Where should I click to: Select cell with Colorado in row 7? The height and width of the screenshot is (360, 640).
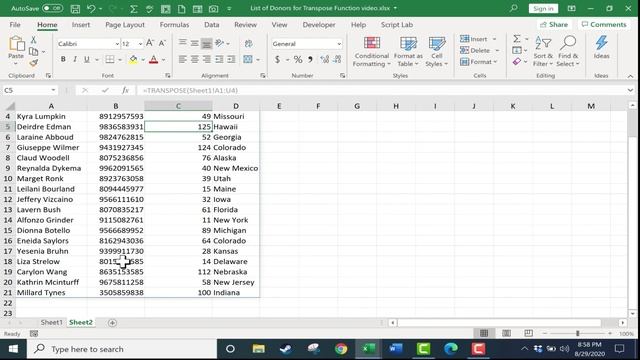tap(236, 147)
